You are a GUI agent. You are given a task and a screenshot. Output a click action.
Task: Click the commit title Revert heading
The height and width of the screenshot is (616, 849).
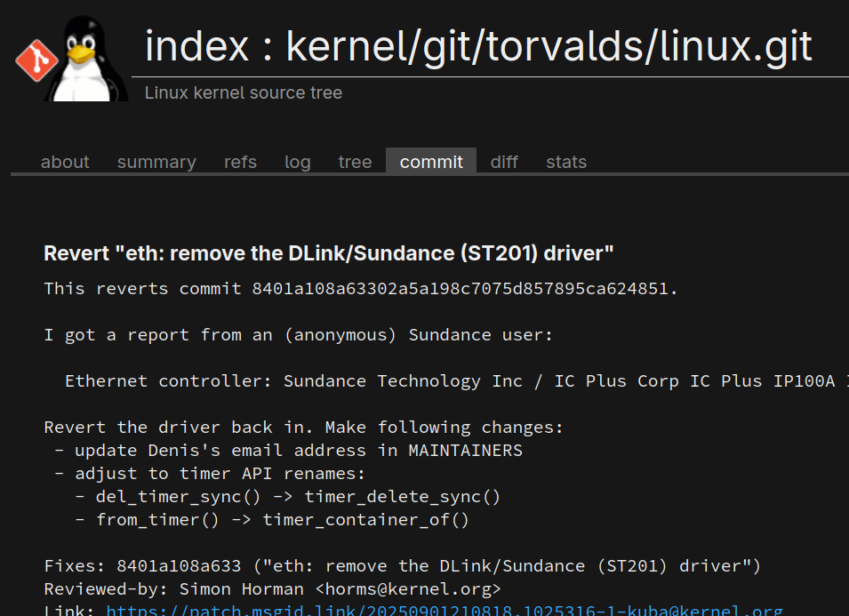coord(329,253)
